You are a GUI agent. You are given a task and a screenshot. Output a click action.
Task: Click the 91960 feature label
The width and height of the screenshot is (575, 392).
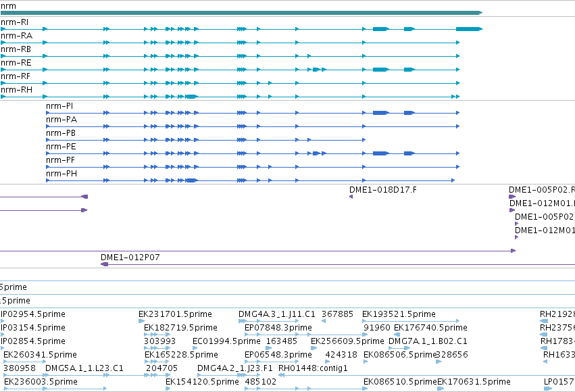377,328
